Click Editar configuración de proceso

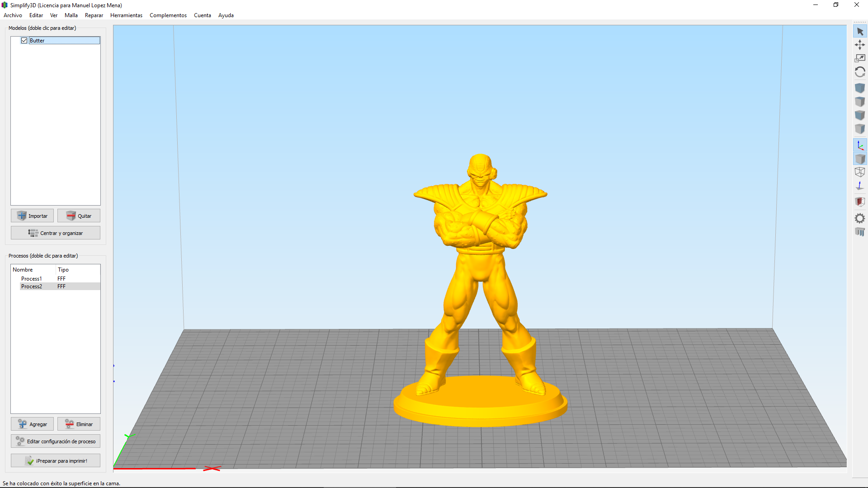(x=56, y=441)
